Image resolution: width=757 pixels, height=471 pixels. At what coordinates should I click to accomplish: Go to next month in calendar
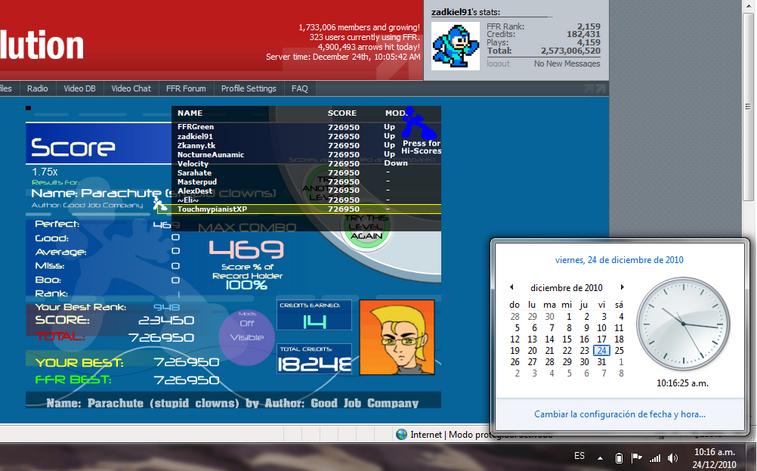tap(622, 287)
